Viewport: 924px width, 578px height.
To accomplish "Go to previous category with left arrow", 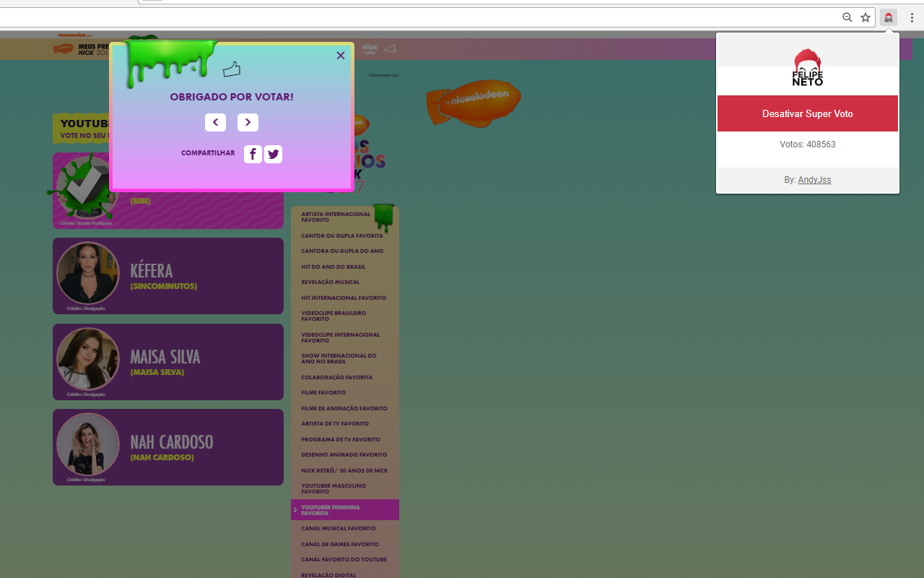I will [x=215, y=122].
